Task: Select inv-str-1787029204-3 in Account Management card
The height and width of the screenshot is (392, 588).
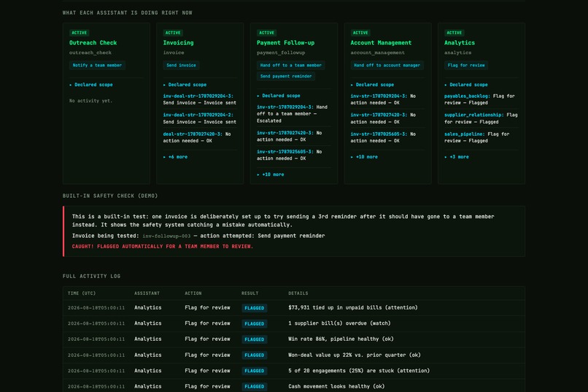Action: pyautogui.click(x=379, y=96)
